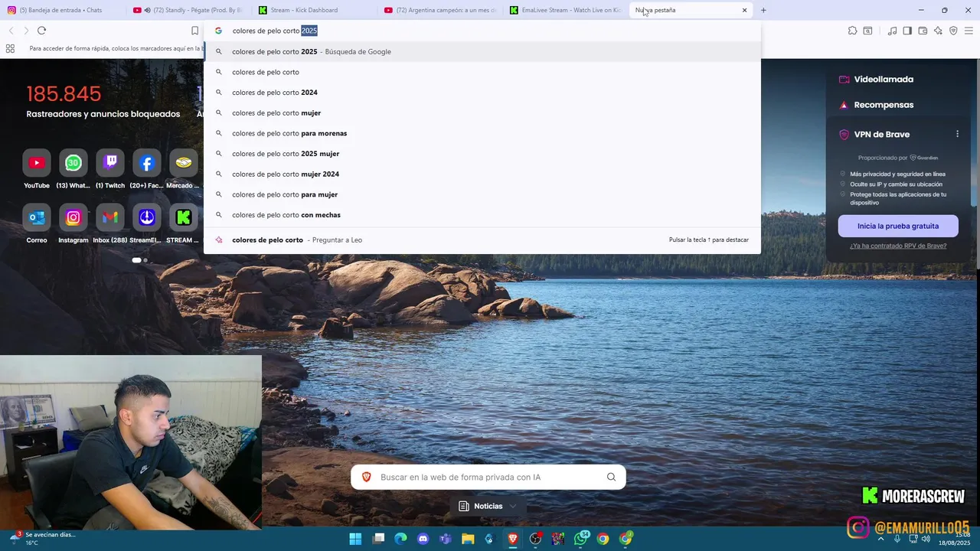Go back with the back arrow
The height and width of the screenshot is (551, 980).
[x=11, y=31]
